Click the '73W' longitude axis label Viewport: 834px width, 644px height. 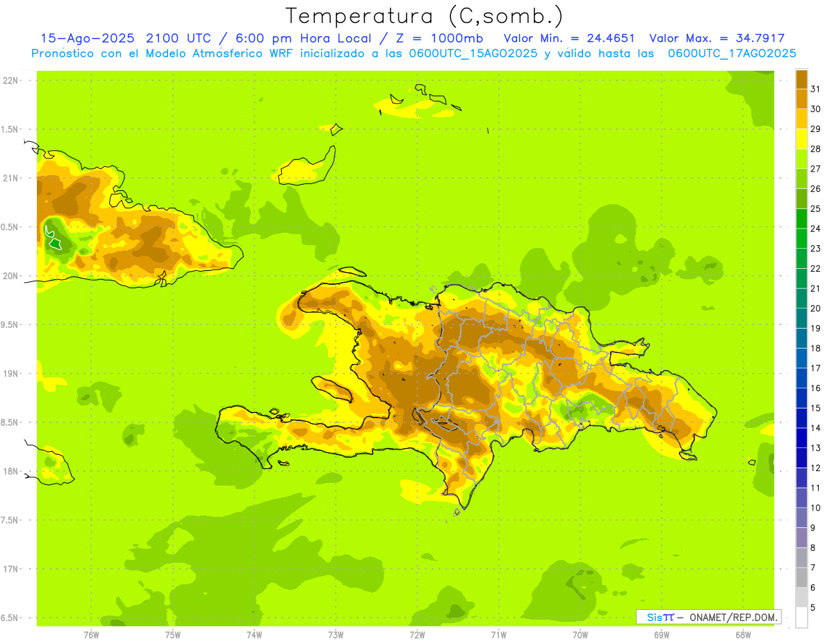coord(336,634)
